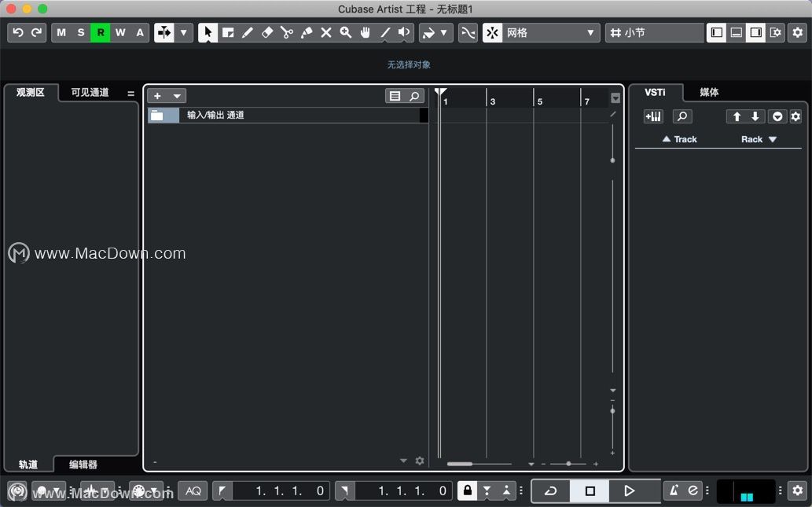Image resolution: width=812 pixels, height=507 pixels.
Task: Switch to the VSTi tab
Action: click(655, 92)
